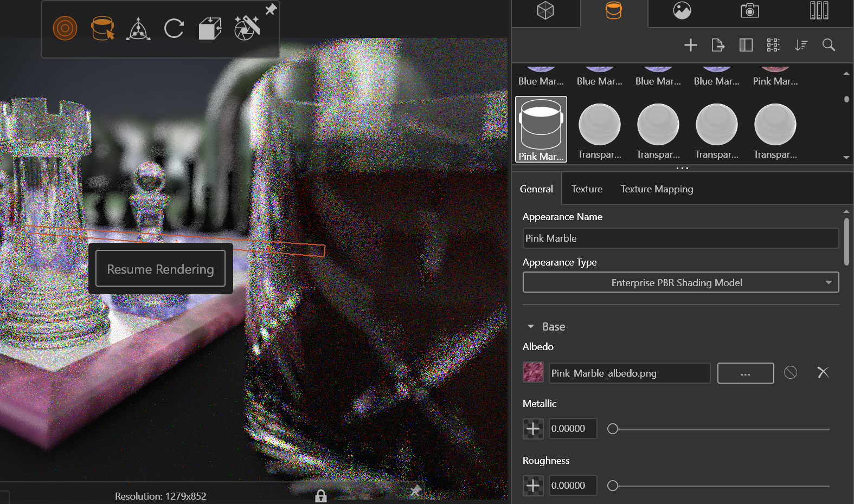Collapse the Base section
Screen dimensions: 854x504
click(x=531, y=327)
